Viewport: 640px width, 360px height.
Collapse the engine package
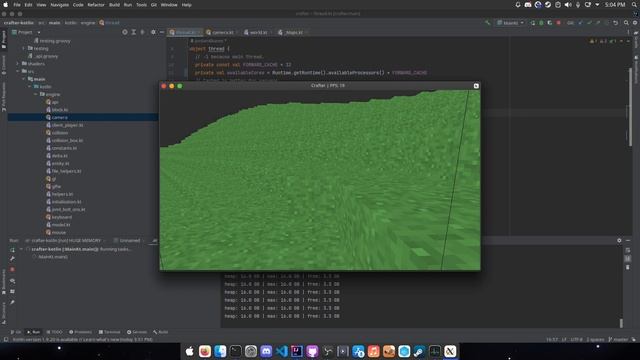pos(36,94)
